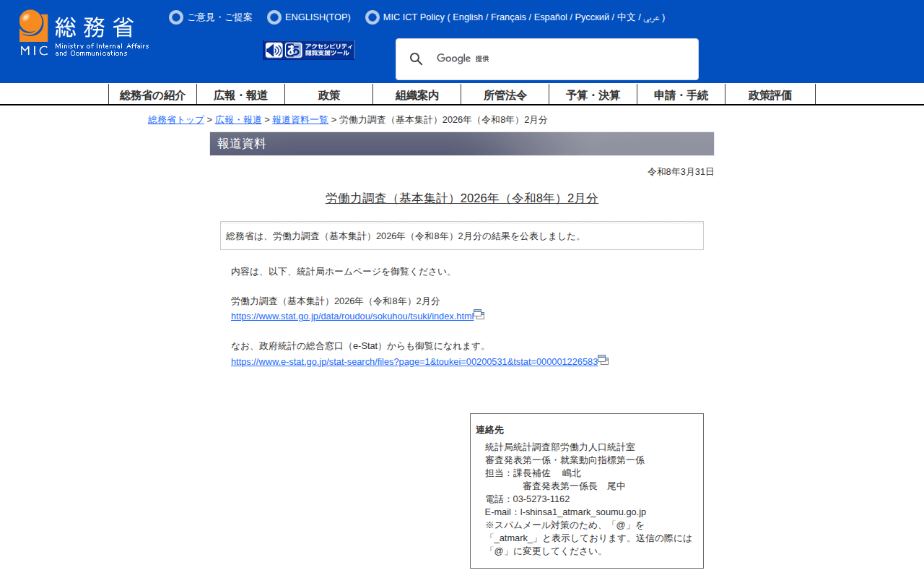Click the MIC 総務省 logo
924x578 pixels.
click(x=84, y=33)
